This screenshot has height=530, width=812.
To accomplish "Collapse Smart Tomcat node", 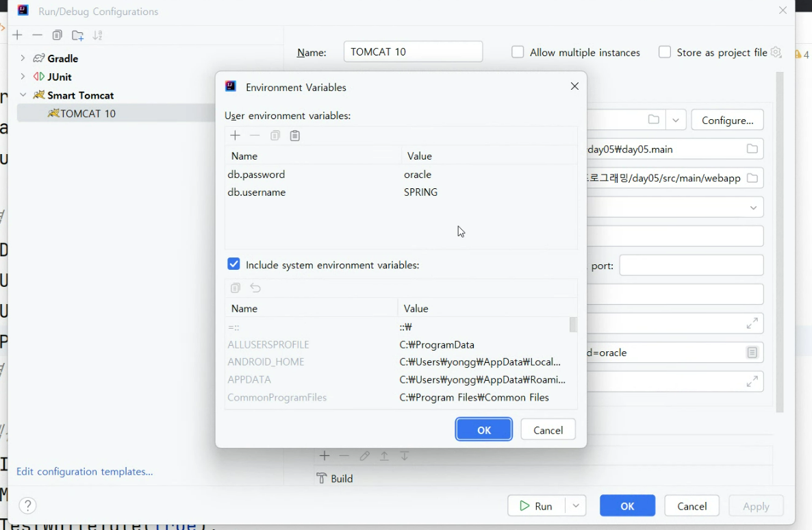I will [x=23, y=94].
